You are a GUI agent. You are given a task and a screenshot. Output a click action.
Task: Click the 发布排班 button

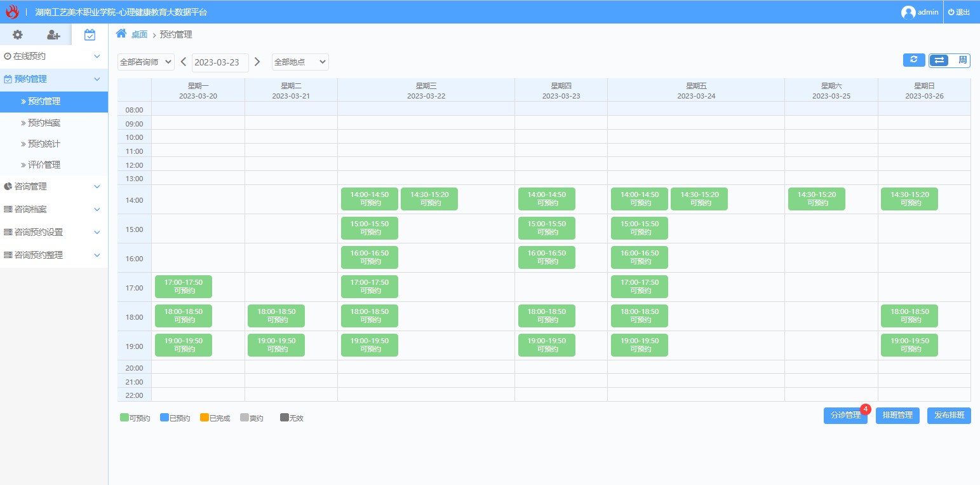949,416
